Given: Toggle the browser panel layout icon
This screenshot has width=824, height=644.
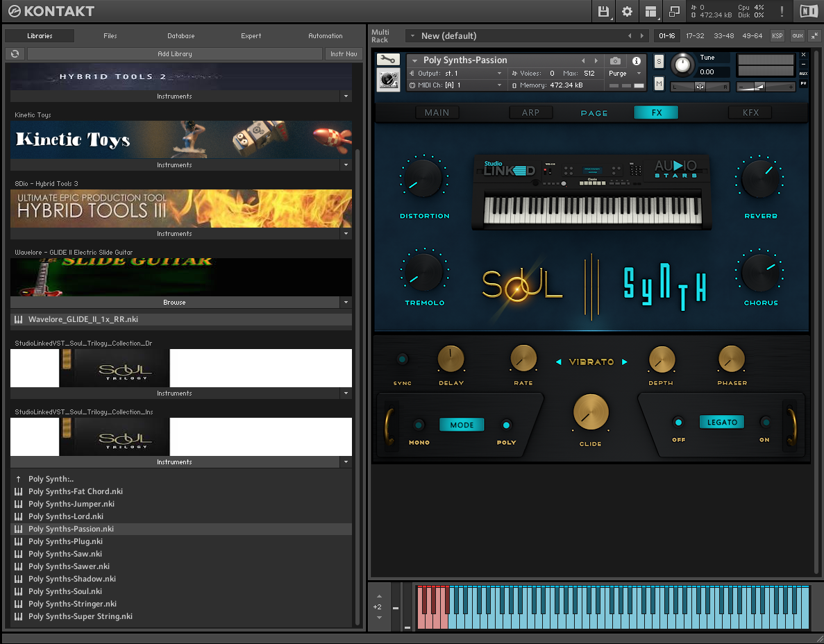Looking at the screenshot, I should pos(650,11).
